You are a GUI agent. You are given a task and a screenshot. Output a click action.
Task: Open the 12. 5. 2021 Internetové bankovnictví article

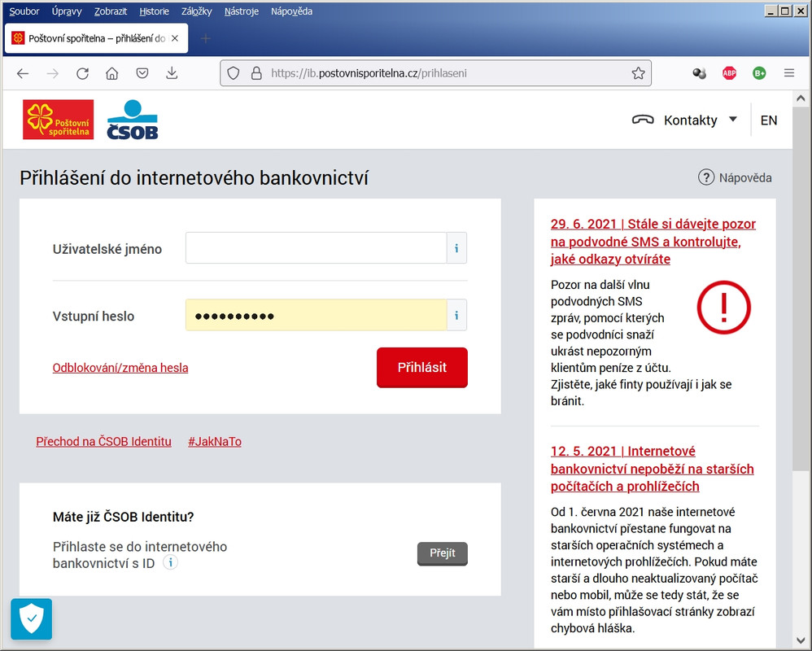click(x=652, y=469)
